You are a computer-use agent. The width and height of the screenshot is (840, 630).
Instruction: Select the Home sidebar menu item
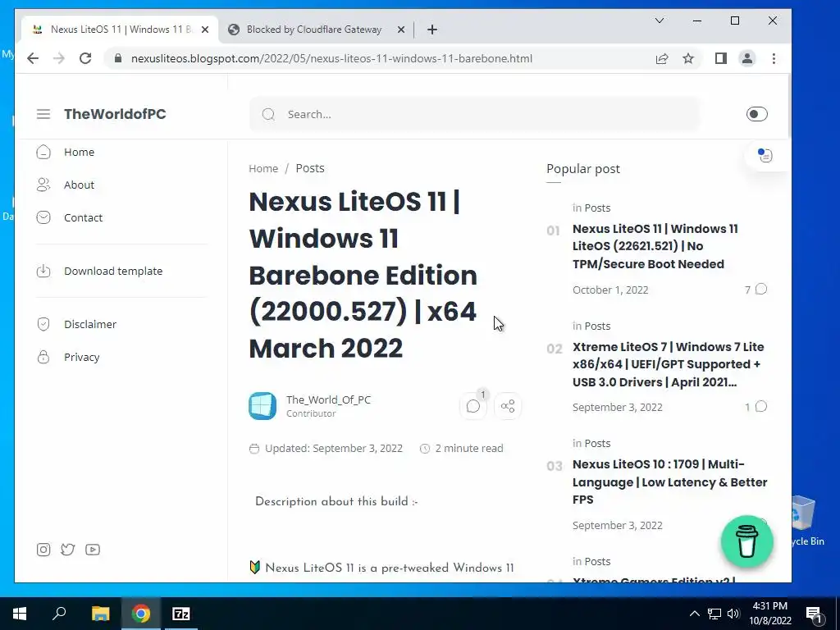pos(79,152)
